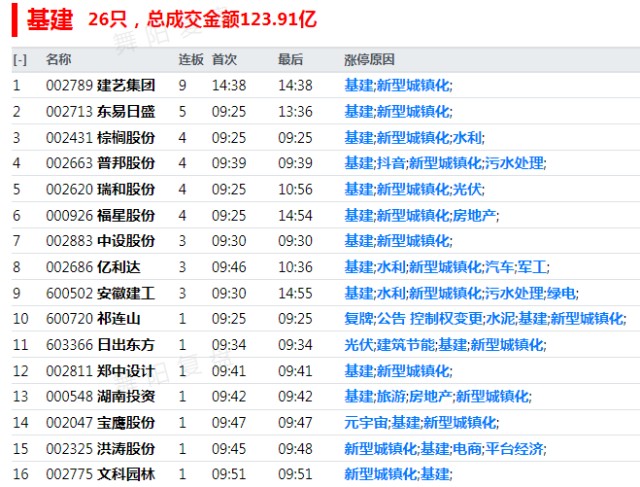The height and width of the screenshot is (487, 640).
Task: Select stock 600502 安徽建工
Action: tap(100, 293)
